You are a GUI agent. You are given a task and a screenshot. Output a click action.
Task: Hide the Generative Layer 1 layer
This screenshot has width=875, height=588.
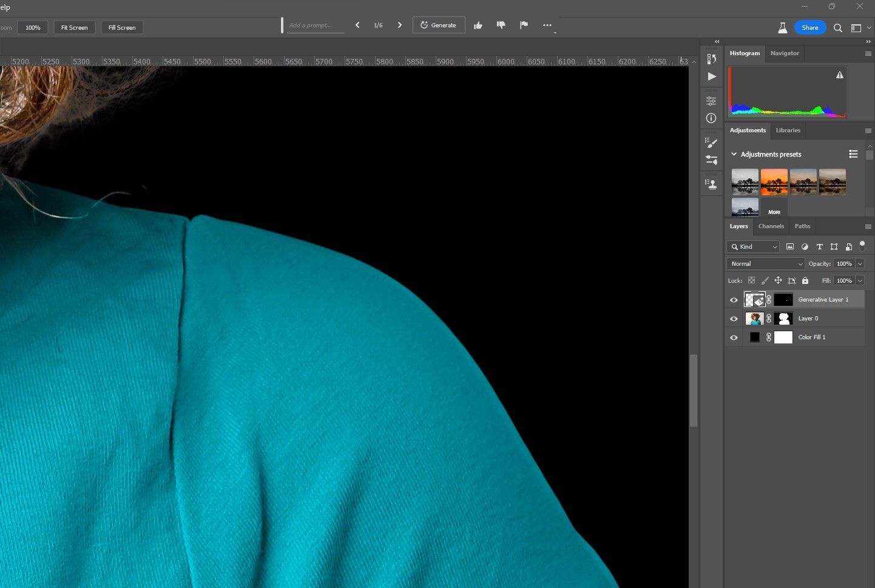click(734, 300)
